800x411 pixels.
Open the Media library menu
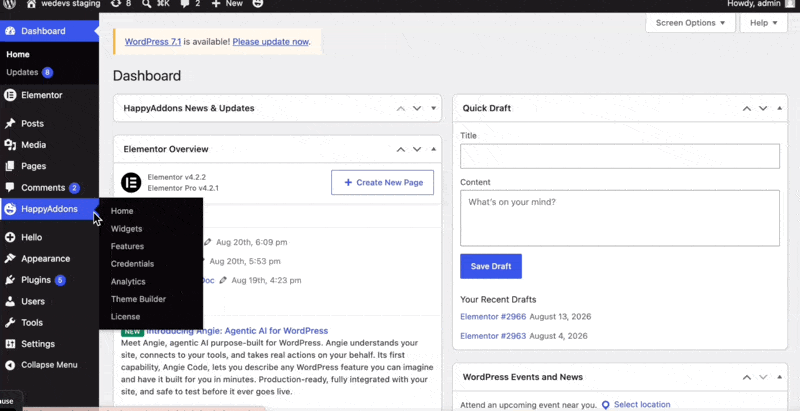point(49,145)
